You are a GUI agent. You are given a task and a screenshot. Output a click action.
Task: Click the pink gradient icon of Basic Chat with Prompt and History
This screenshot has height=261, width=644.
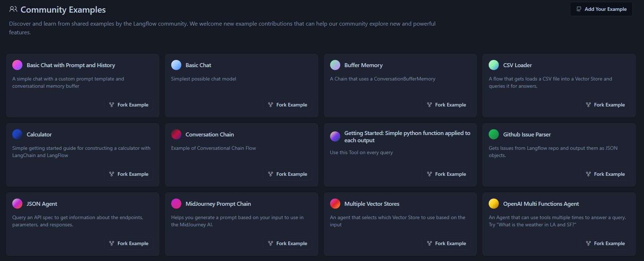tap(17, 65)
